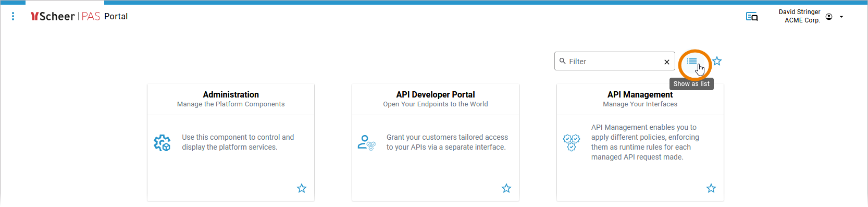Toggle the favorites filter star beside list icon
Image resolution: width=868 pixels, height=207 pixels.
(717, 61)
